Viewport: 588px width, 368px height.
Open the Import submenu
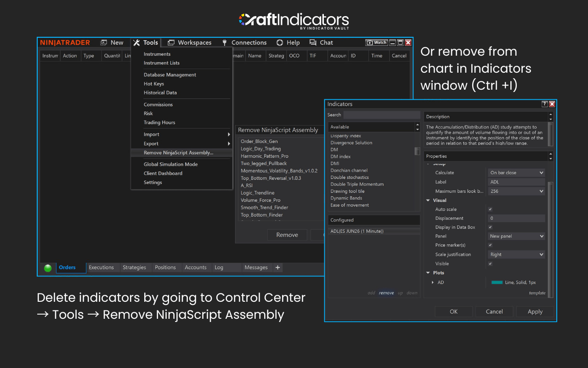181,134
